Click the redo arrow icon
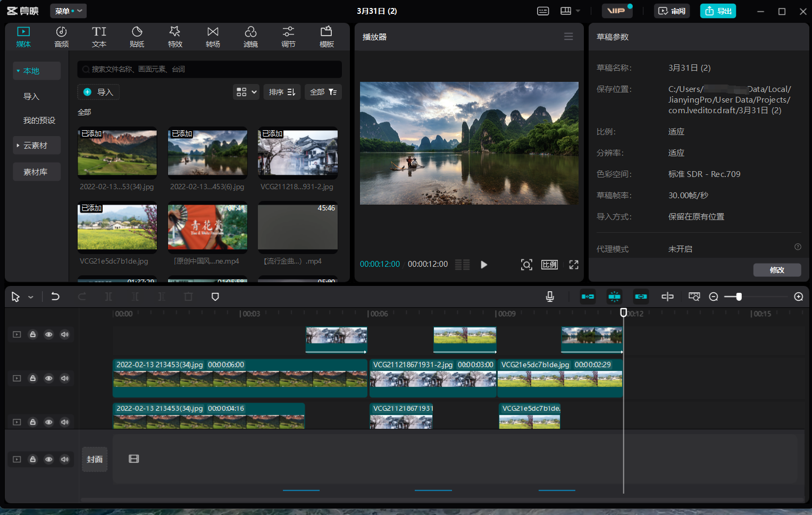Viewport: 812px width, 515px height. [82, 297]
